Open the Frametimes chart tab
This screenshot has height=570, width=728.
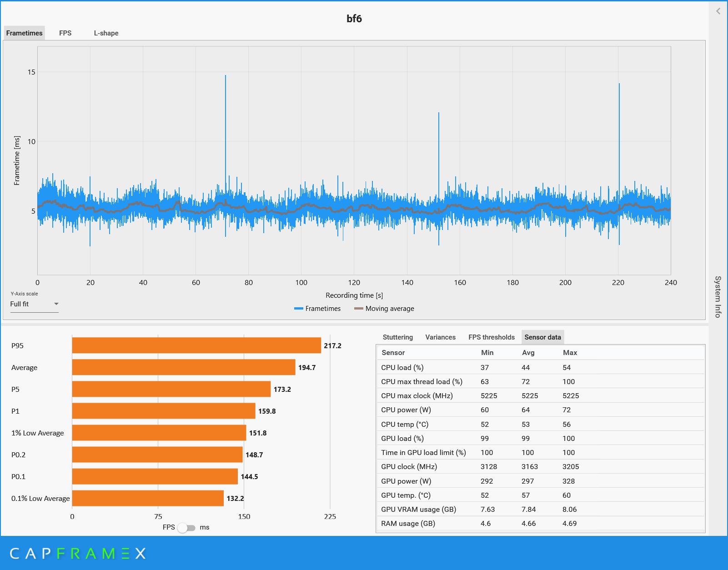(25, 33)
